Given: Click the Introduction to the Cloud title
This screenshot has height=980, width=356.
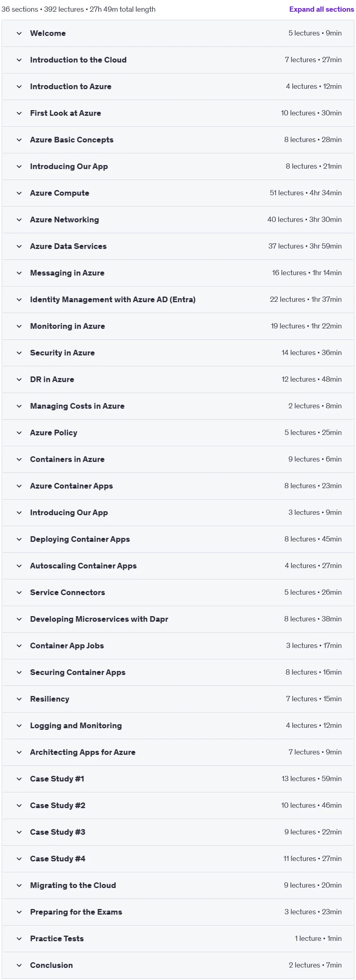Looking at the screenshot, I should (x=78, y=60).
